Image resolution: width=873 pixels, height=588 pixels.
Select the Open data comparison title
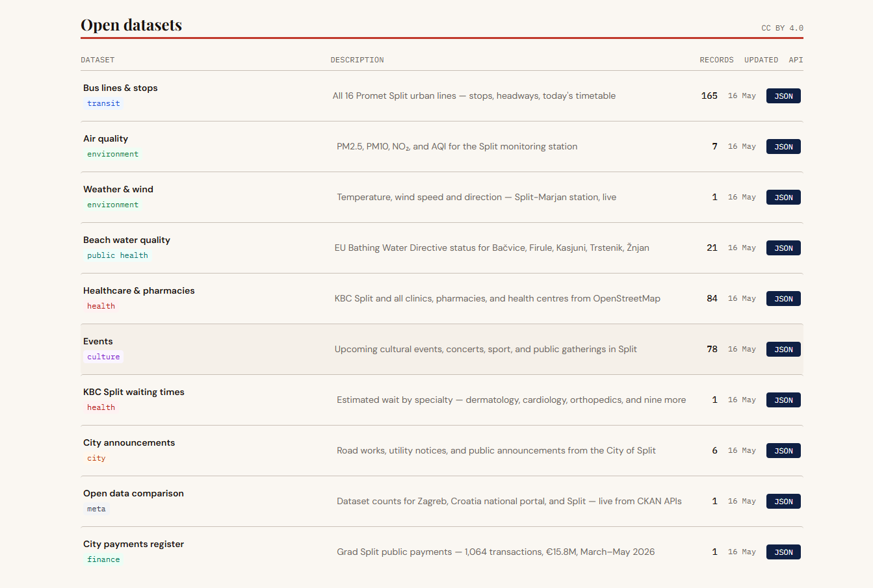(x=133, y=493)
